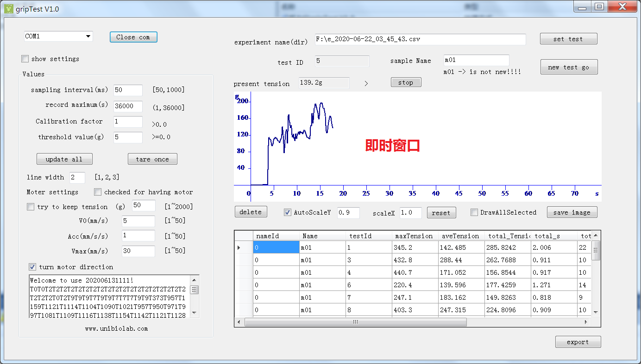
Task: Click the stop button
Action: (406, 82)
